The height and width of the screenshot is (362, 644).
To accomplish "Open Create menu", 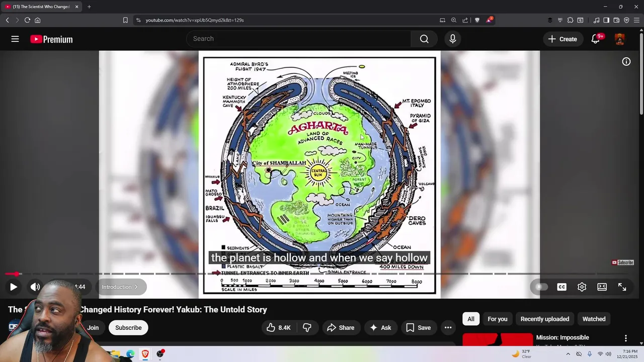I will [562, 39].
